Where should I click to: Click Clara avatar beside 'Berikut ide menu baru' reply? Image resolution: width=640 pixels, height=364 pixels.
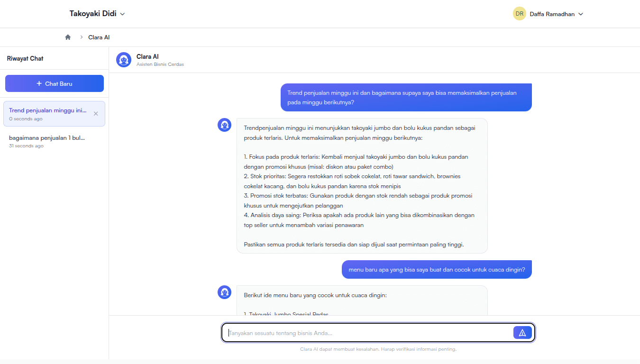click(224, 292)
